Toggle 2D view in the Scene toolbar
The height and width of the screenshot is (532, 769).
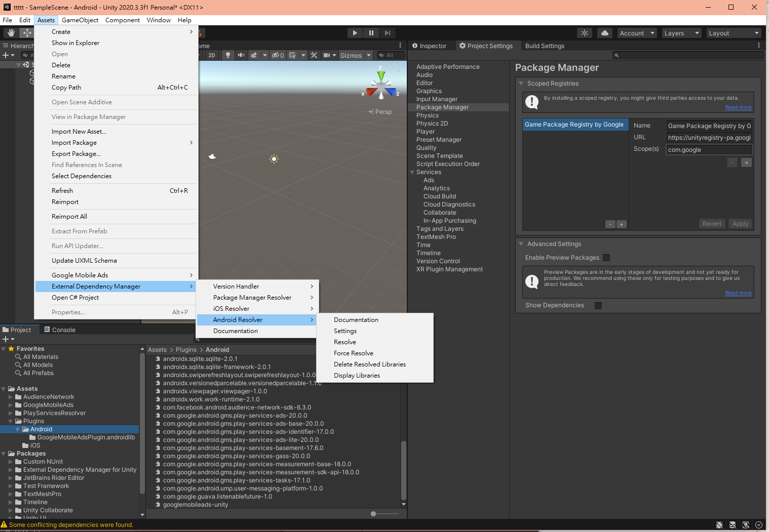(212, 55)
